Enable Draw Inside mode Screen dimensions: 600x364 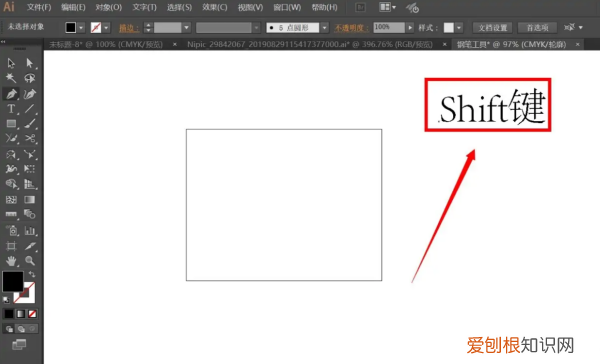[33, 329]
